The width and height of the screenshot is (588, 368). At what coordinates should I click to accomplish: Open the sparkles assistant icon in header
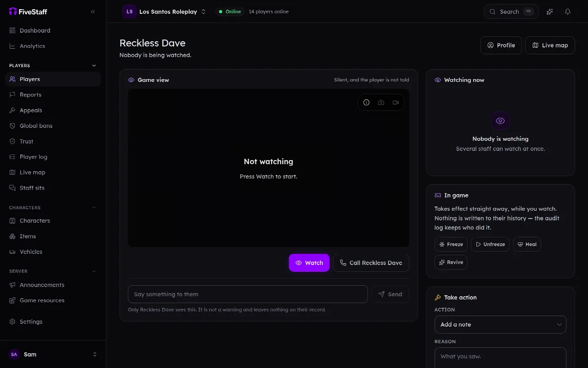[x=549, y=11]
